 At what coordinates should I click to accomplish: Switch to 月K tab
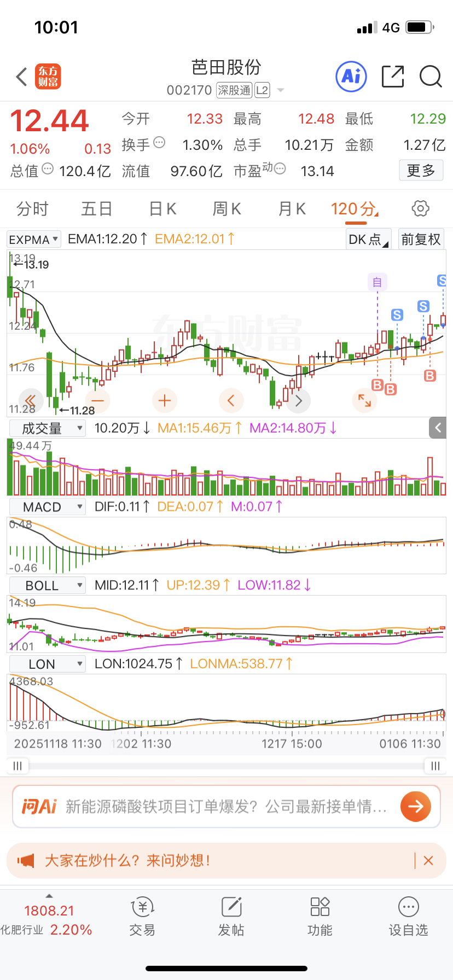pos(292,208)
